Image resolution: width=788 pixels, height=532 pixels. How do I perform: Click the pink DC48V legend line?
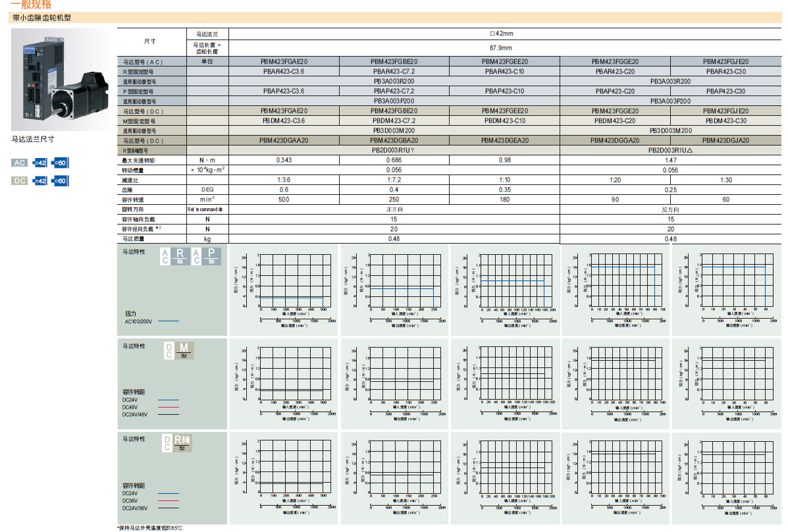pos(169,408)
